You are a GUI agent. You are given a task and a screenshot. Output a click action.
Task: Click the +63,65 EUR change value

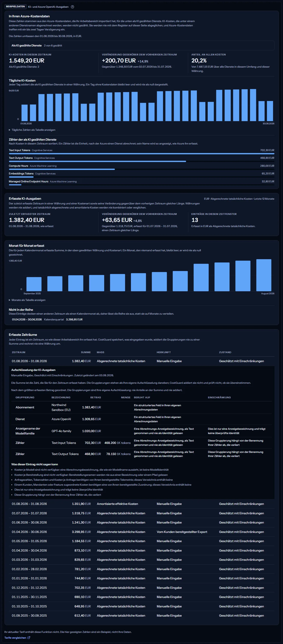pyautogui.click(x=117, y=220)
